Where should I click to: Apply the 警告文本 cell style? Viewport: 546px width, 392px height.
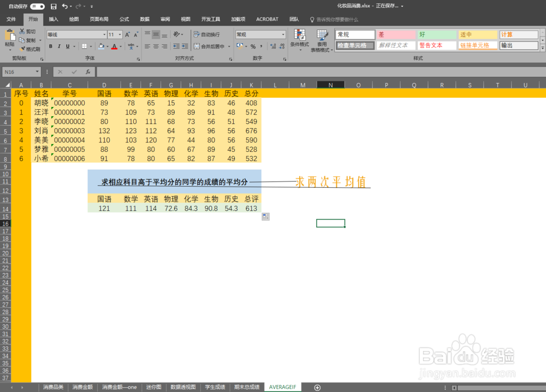(437, 45)
